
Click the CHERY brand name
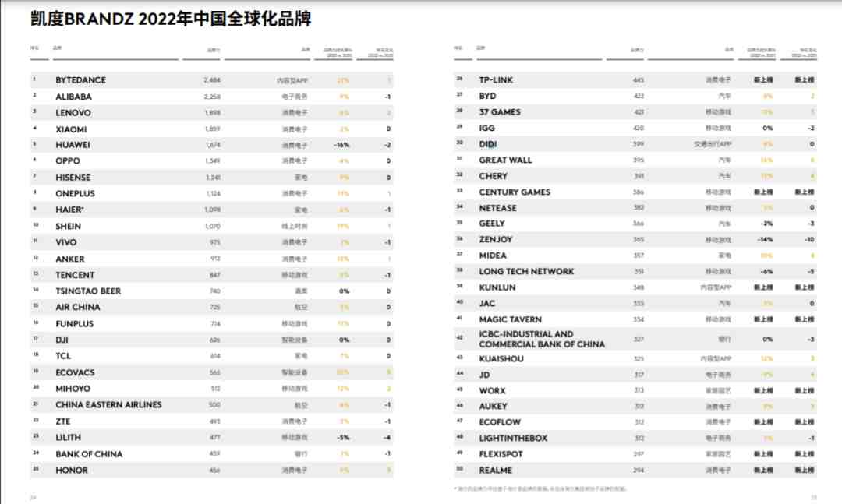tap(494, 176)
